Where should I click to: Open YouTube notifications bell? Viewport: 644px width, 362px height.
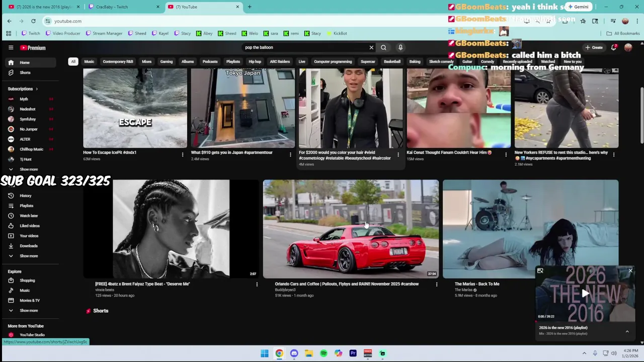pyautogui.click(x=614, y=47)
